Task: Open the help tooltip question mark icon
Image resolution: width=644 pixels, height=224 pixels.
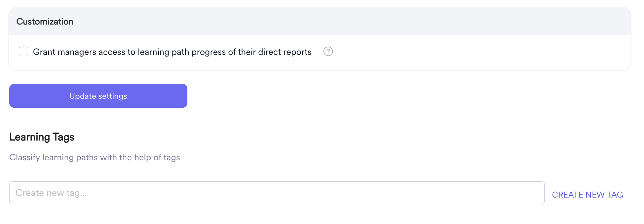Action: 328,52
